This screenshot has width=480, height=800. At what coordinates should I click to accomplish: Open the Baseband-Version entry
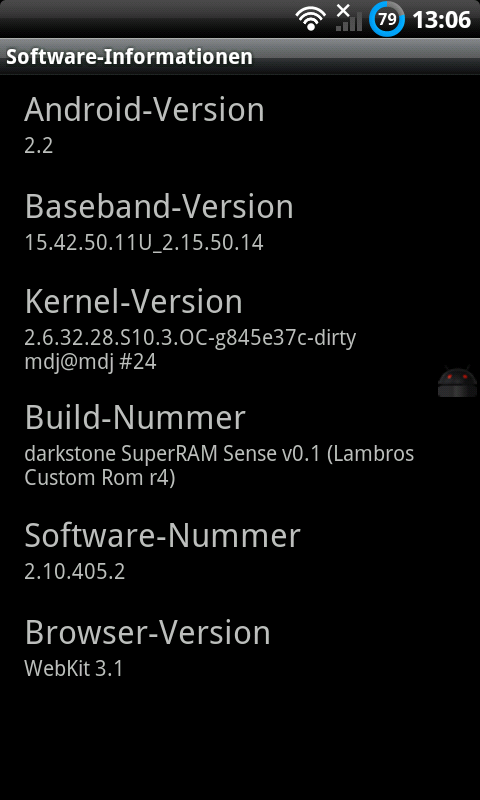[x=240, y=220]
